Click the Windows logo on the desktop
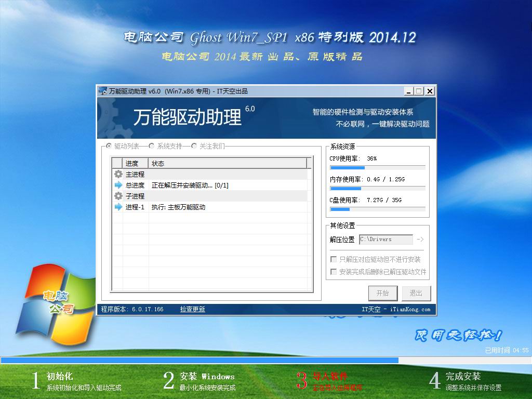Screen dimensions: 532x399 (55, 307)
